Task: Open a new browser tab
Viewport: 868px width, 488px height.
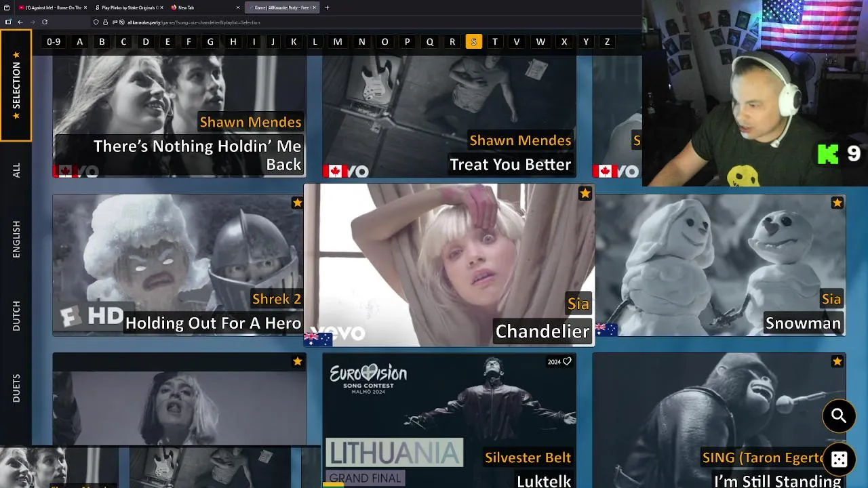Action: pos(327,7)
